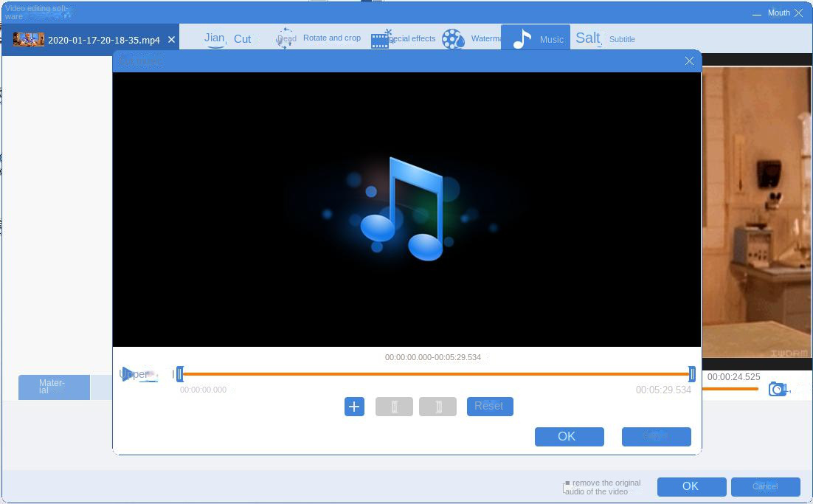Minimize the video editing window

757,13
